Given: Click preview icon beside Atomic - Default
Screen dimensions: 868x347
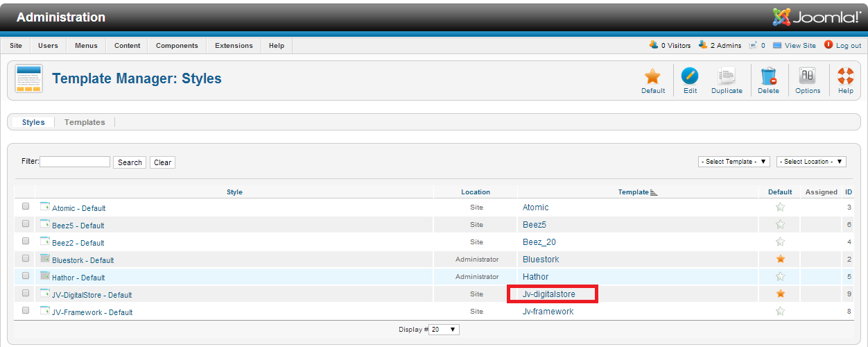Looking at the screenshot, I should click(x=45, y=206).
